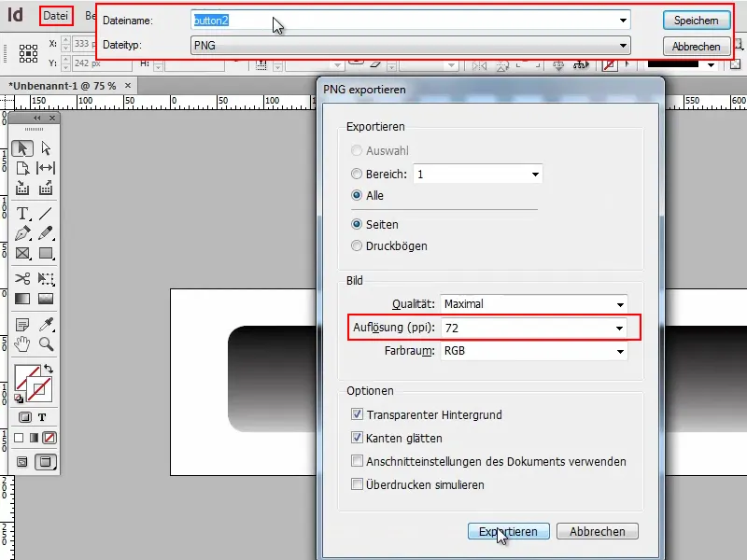Select the Gap tool

point(46,168)
